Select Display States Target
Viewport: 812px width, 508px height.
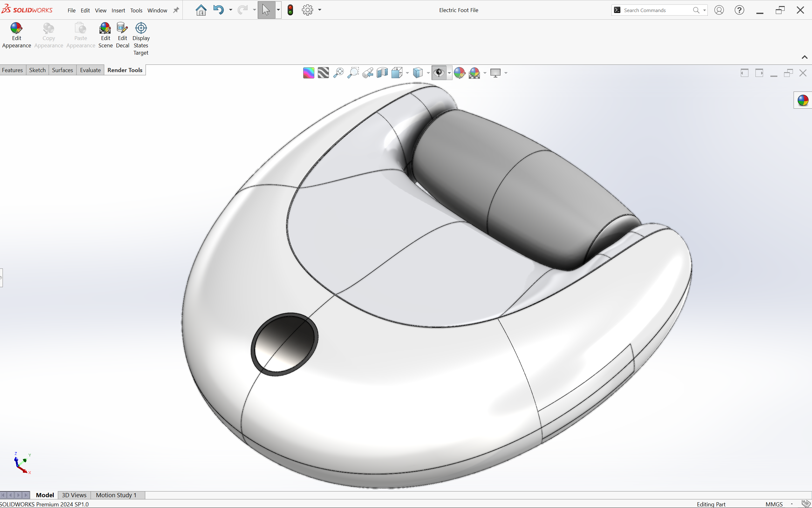coord(141,38)
